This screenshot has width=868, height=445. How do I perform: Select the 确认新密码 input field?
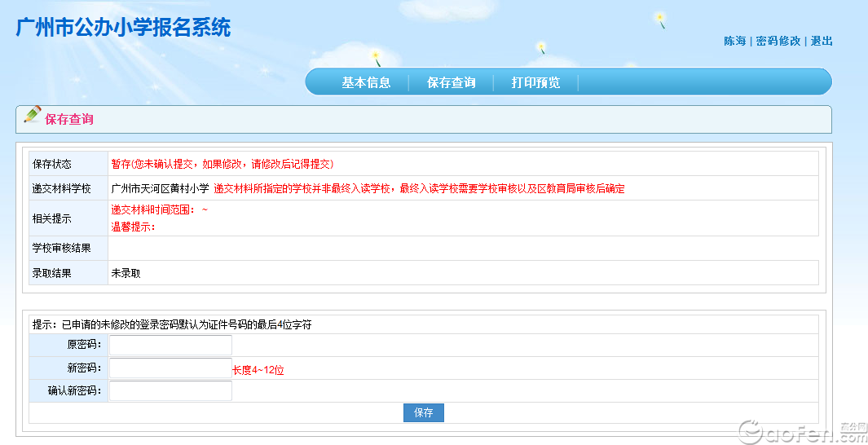click(x=170, y=391)
